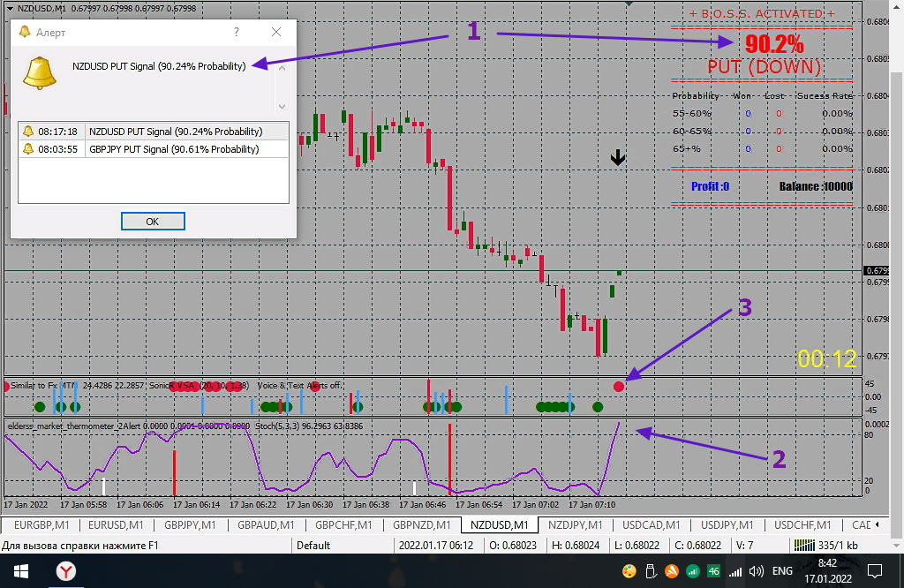Click the Safely Remove Hardware USB tray icon
This screenshot has height=588, width=904.
[651, 571]
